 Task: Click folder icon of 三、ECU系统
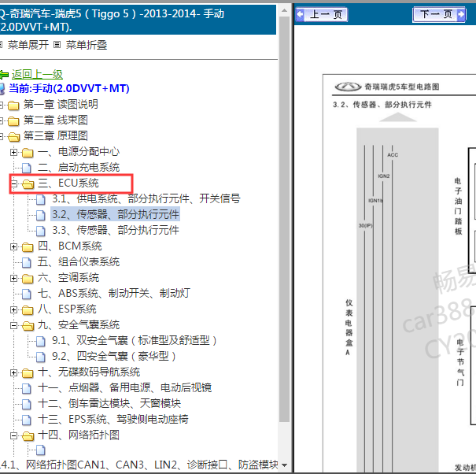tap(28, 183)
